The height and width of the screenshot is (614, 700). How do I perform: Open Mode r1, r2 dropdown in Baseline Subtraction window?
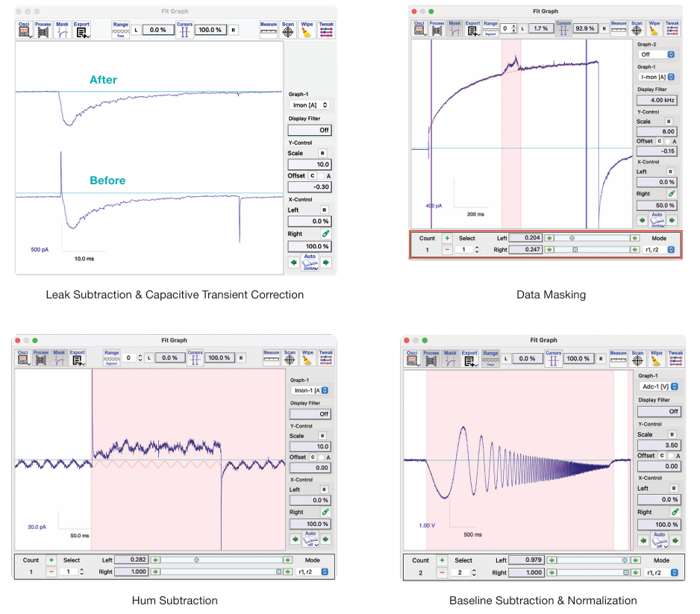point(662,572)
